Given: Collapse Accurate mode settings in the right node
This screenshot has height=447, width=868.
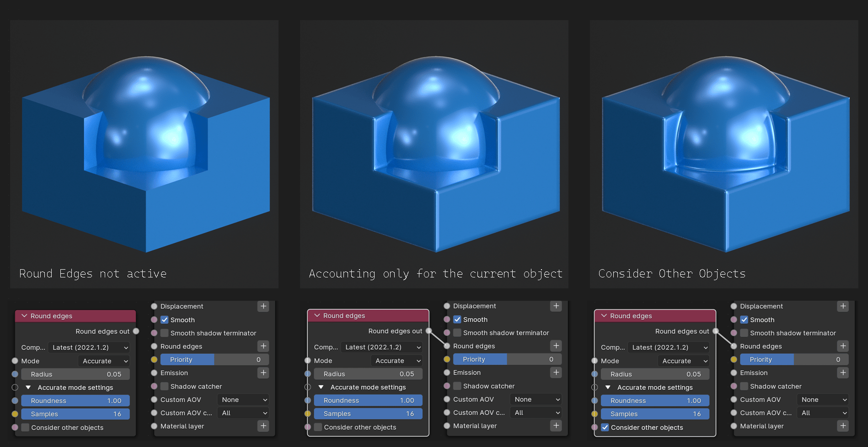Looking at the screenshot, I should tap(608, 388).
